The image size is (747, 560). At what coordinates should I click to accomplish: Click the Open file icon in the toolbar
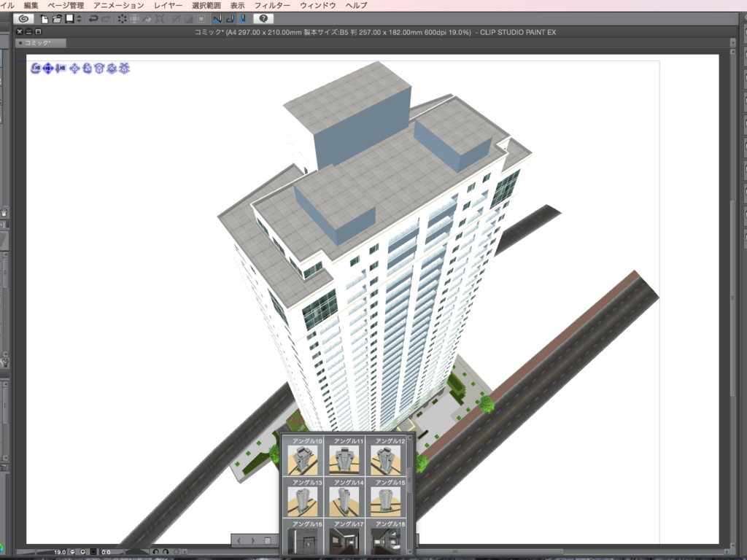click(57, 20)
